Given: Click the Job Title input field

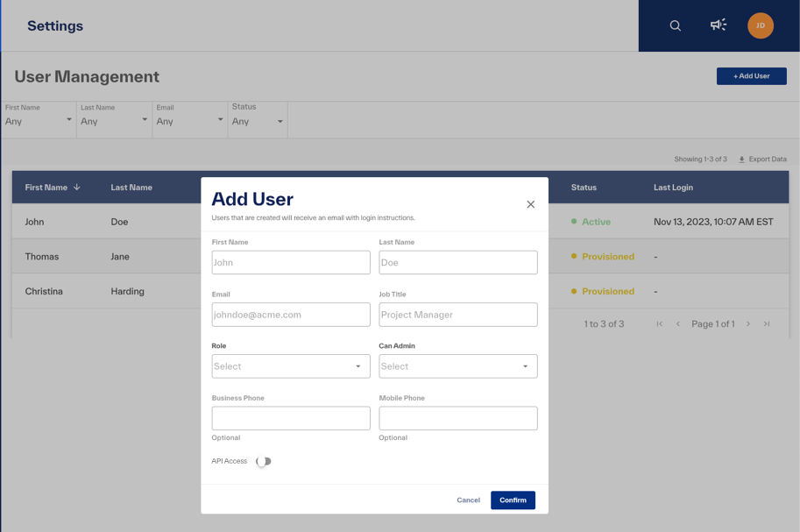Looking at the screenshot, I should [x=458, y=315].
